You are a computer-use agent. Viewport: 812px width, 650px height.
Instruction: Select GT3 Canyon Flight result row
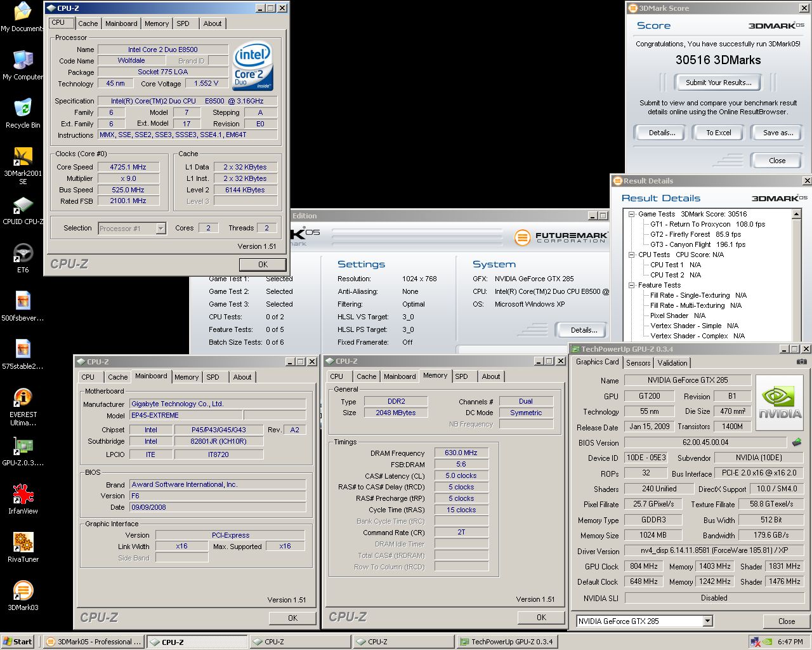tap(698, 244)
